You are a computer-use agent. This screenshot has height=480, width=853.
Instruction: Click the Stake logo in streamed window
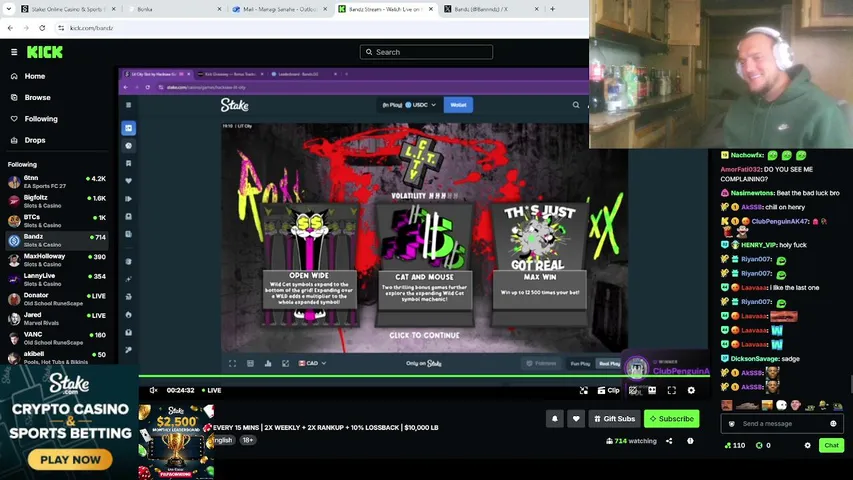[x=234, y=105]
